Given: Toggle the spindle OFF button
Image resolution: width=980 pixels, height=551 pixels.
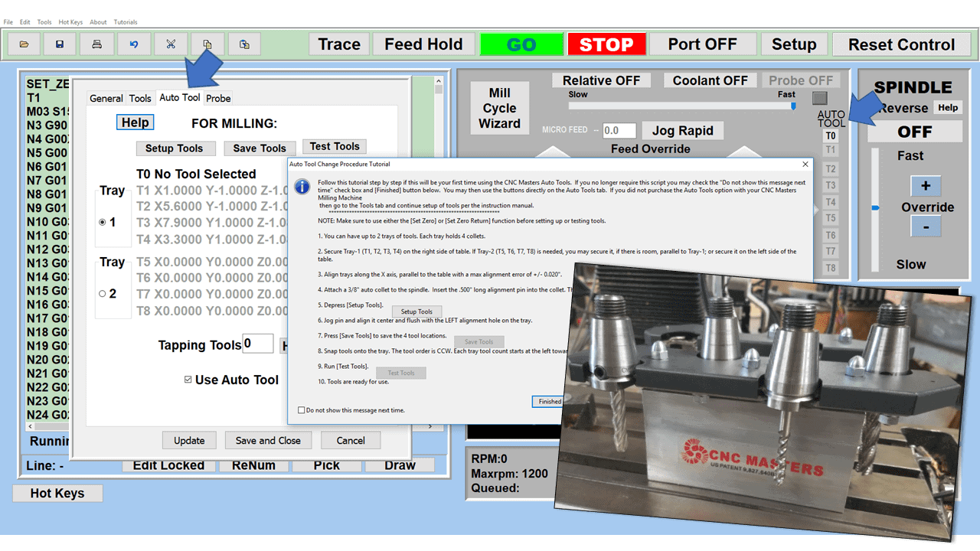Looking at the screenshot, I should click(915, 132).
